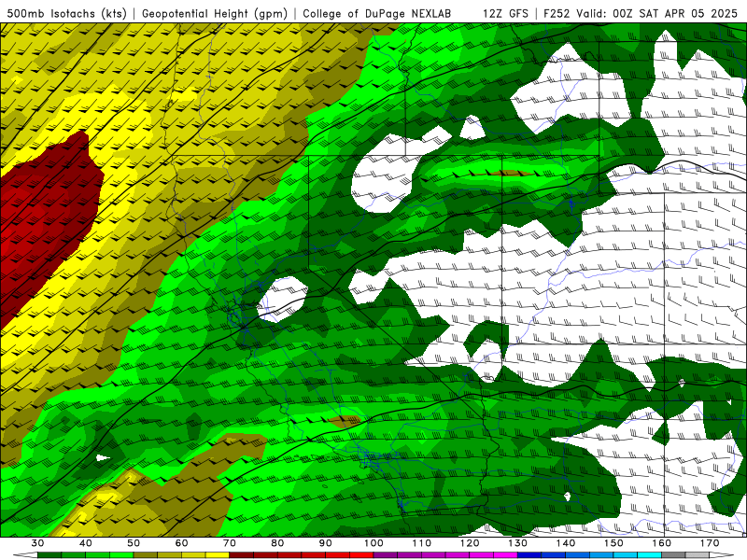
Task: Click the legend value 80
Action: pos(277,543)
